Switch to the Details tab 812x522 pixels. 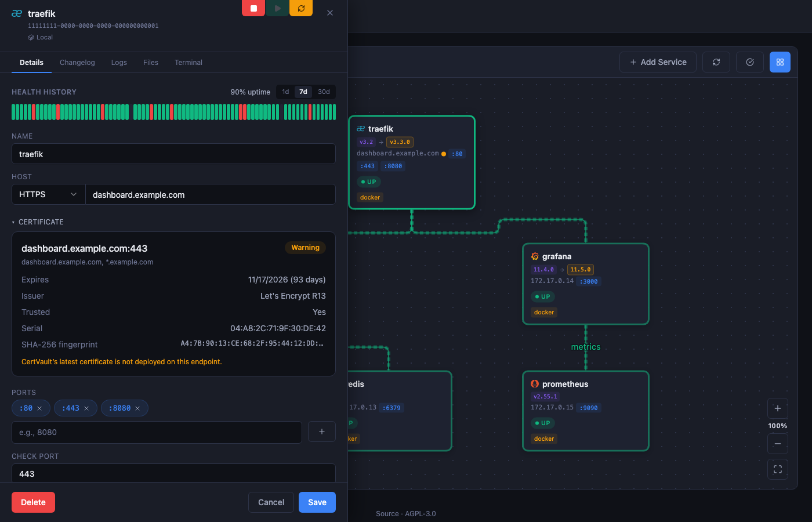31,63
